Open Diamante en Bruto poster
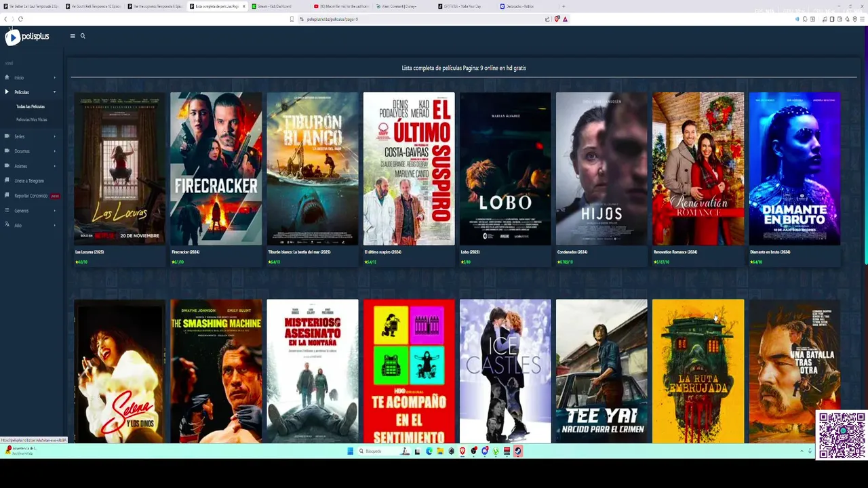The height and width of the screenshot is (488, 868). pos(794,169)
